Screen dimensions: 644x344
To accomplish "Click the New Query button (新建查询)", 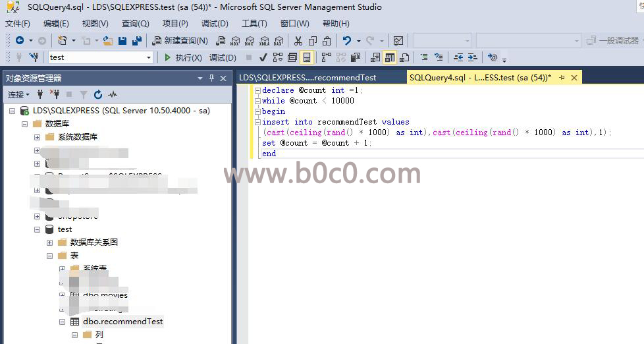I will [x=180, y=40].
